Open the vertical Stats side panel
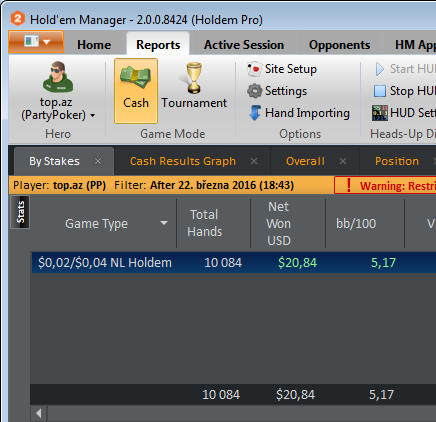436x422 pixels. [20, 212]
